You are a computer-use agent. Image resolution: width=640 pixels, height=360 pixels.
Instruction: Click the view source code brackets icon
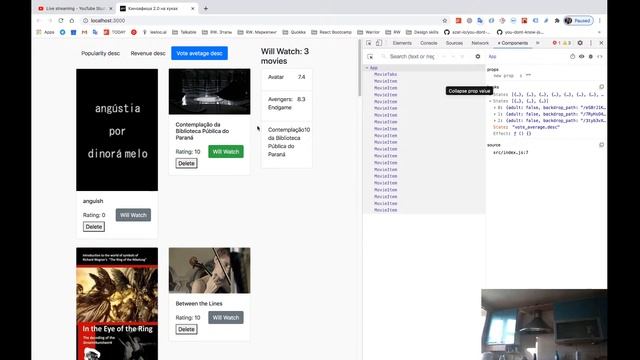click(600, 57)
